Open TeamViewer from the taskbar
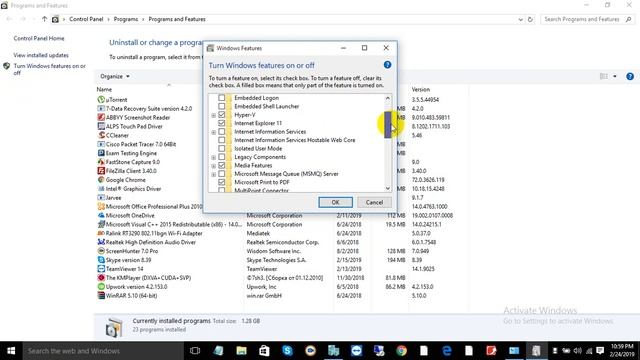The image size is (640, 360). (356, 351)
